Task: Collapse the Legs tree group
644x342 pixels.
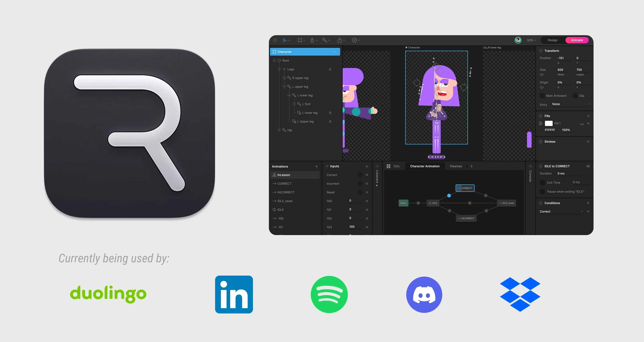Action: tap(279, 69)
